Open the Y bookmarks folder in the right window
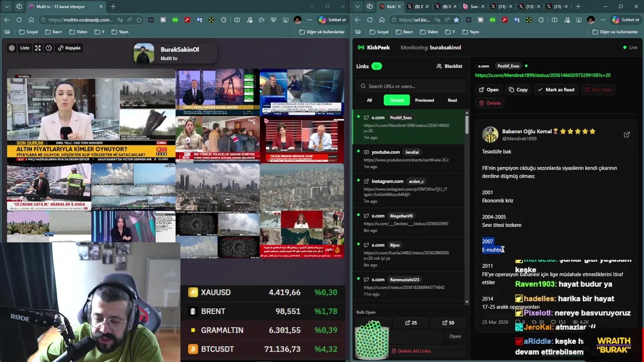This screenshot has width=644, height=362. (x=450, y=32)
